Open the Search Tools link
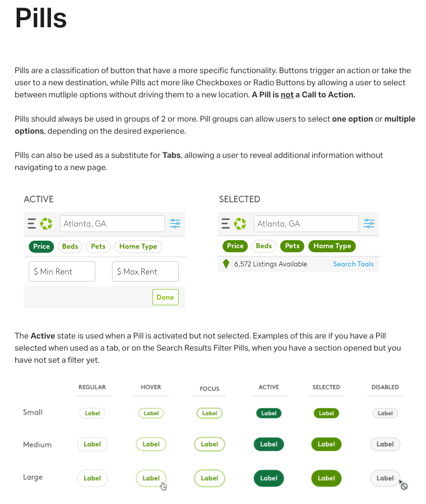 353,264
